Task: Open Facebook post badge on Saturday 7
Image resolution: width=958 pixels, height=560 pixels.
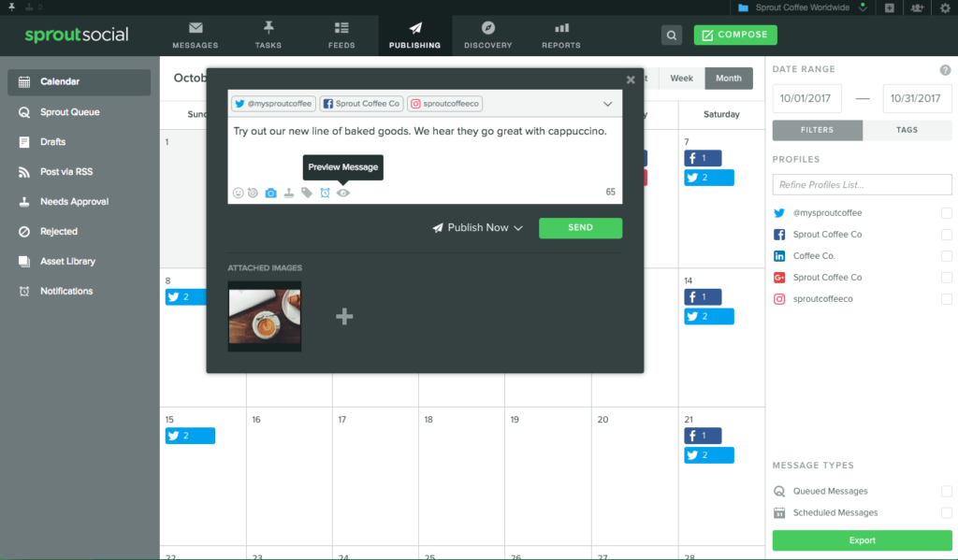Action: click(703, 158)
